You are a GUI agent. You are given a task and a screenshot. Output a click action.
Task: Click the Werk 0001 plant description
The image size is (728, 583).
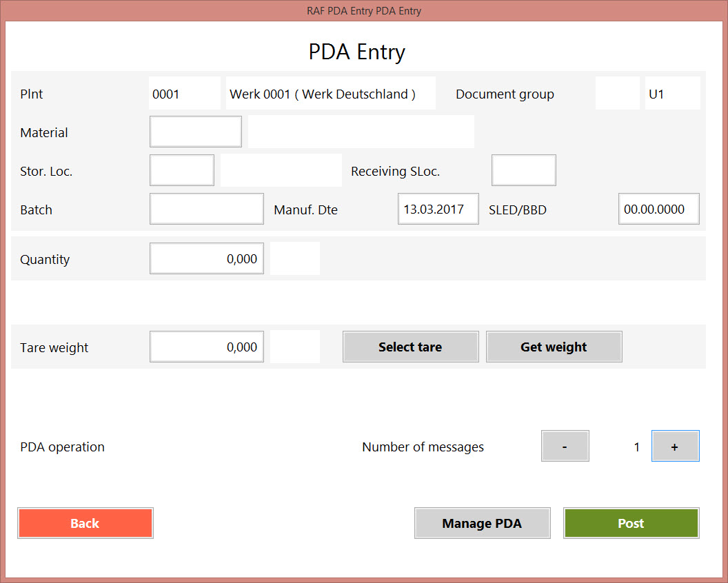click(x=330, y=93)
